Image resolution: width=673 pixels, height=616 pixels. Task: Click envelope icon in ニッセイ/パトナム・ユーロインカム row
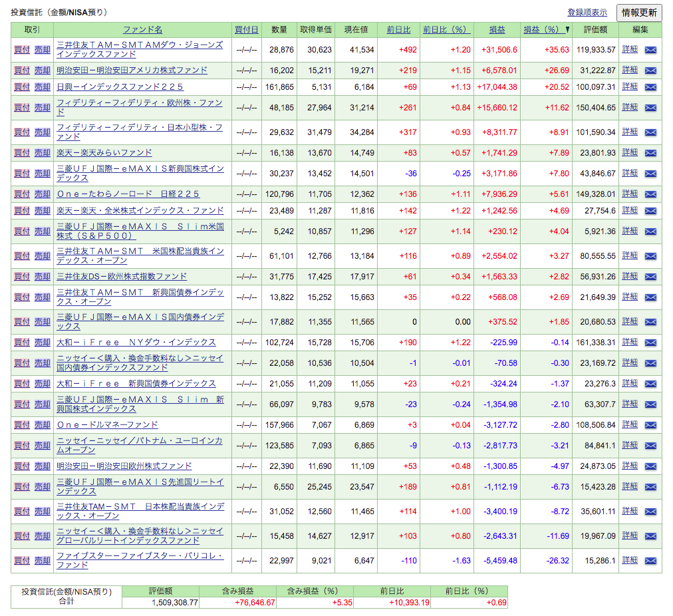click(x=650, y=446)
